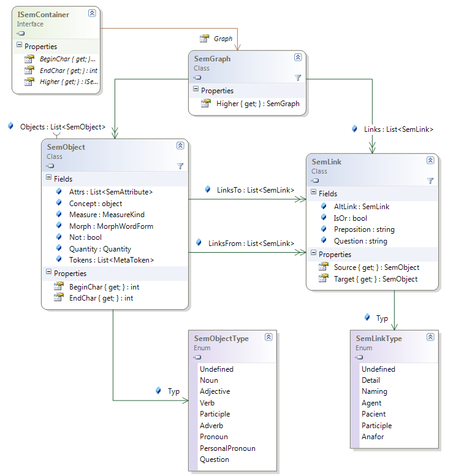Image resolution: width=464 pixels, height=476 pixels.
Task: Click the field icon by Links : List<SemLink> label
Action: [355, 129]
